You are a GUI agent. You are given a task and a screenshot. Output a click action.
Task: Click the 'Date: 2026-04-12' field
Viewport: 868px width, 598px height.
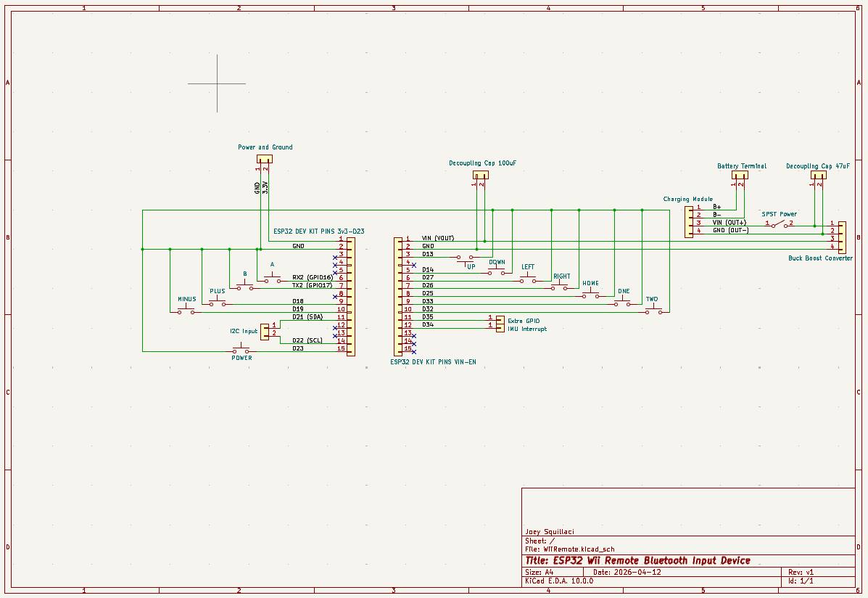pyautogui.click(x=627, y=572)
